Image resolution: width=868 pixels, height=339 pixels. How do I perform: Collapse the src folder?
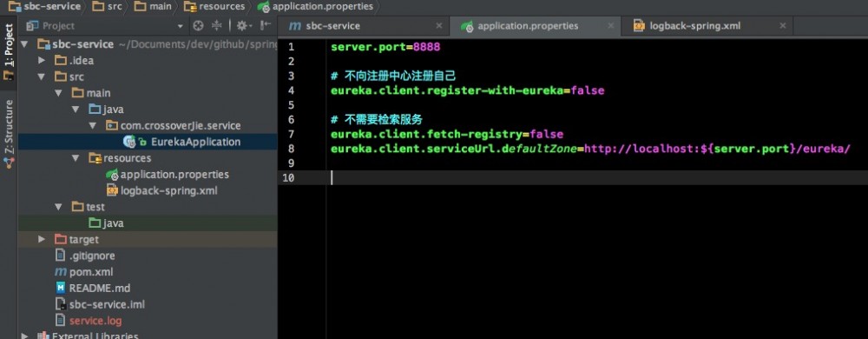click(42, 77)
